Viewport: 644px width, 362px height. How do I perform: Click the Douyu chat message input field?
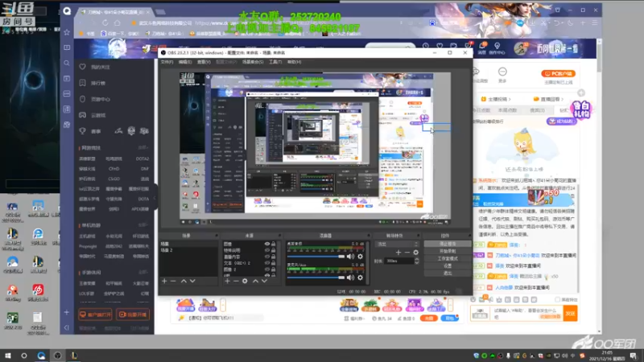pos(526,314)
